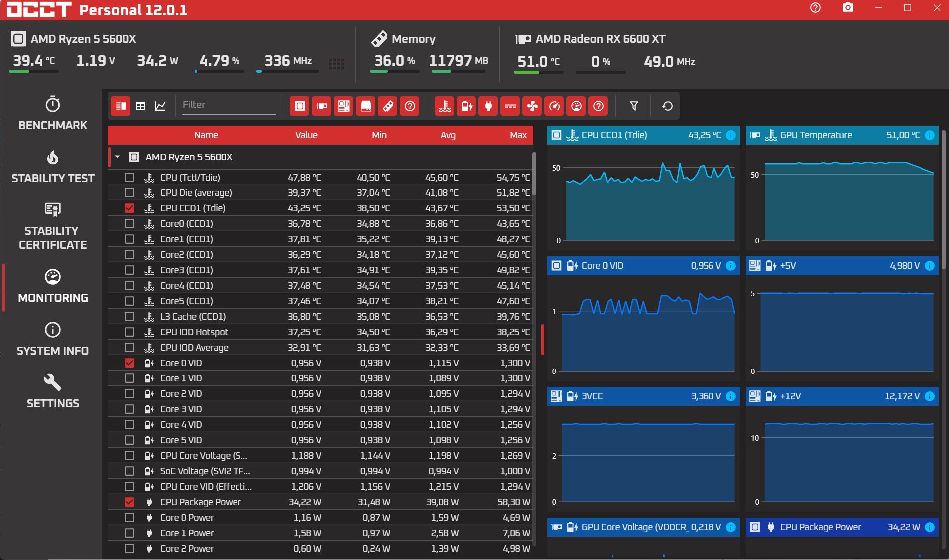Toggle the speedometer sensor filter
Viewport: 949px width, 560px height.
tap(554, 106)
